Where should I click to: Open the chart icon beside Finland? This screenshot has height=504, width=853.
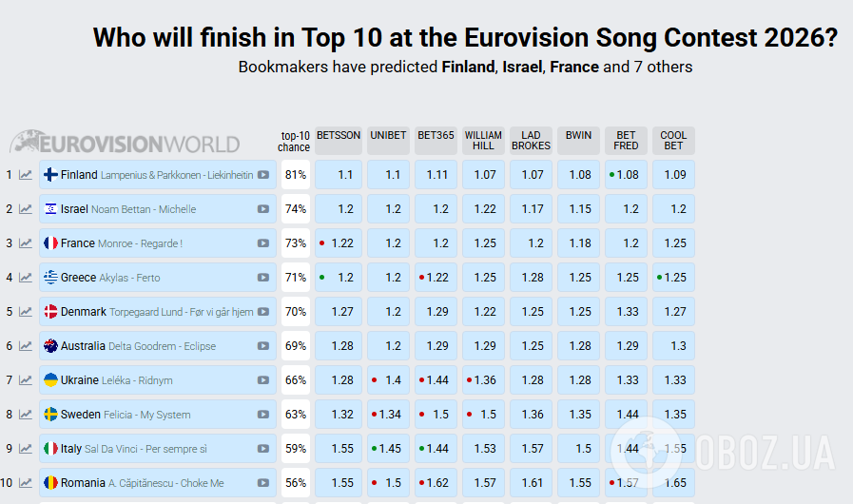(x=26, y=175)
